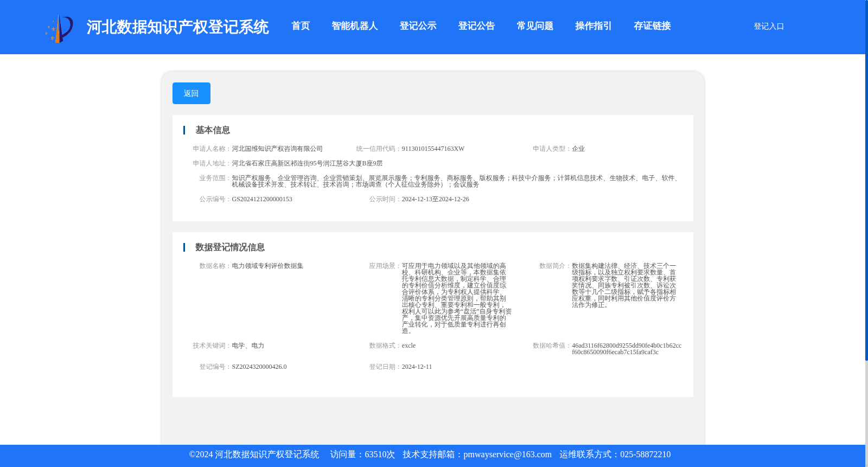The image size is (868, 467).
Task: Select data name 电力领域专利评价数据集
Action: point(267,266)
